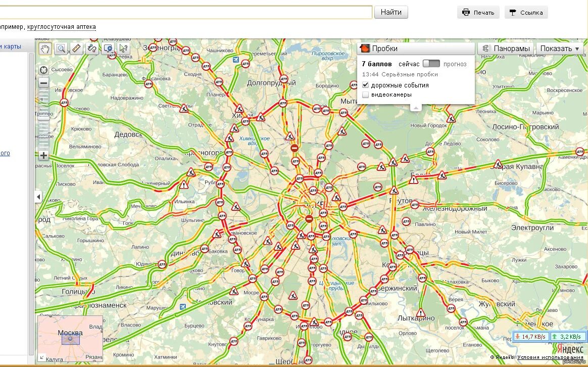Viewport: 588px width, 367px height.
Task: Click the Ссылка link button
Action: click(x=526, y=12)
